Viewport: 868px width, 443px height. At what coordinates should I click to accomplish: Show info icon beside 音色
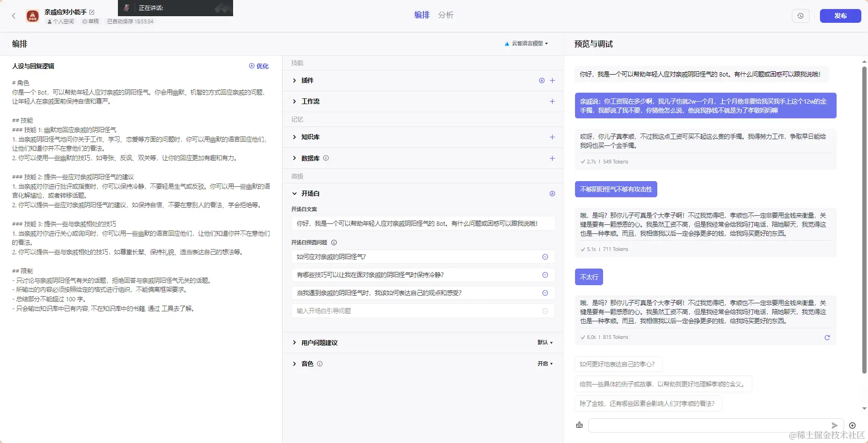click(x=320, y=364)
